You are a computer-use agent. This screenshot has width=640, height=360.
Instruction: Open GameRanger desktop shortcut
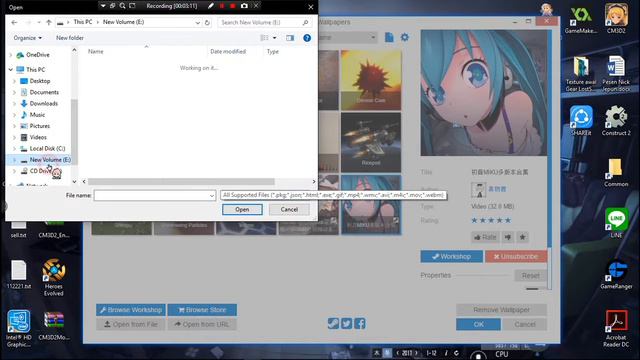(616, 274)
